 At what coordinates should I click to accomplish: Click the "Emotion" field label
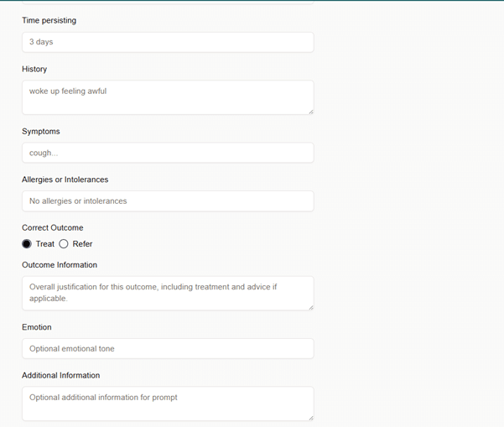(x=37, y=327)
